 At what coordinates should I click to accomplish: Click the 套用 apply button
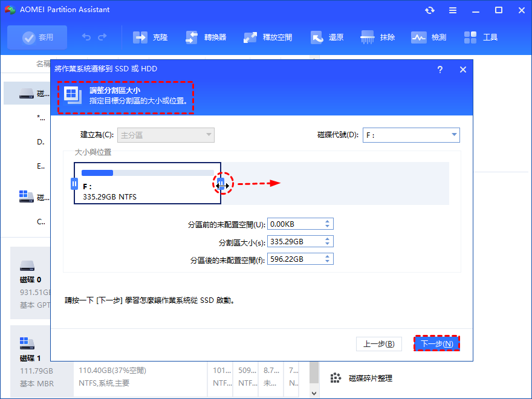[x=37, y=37]
